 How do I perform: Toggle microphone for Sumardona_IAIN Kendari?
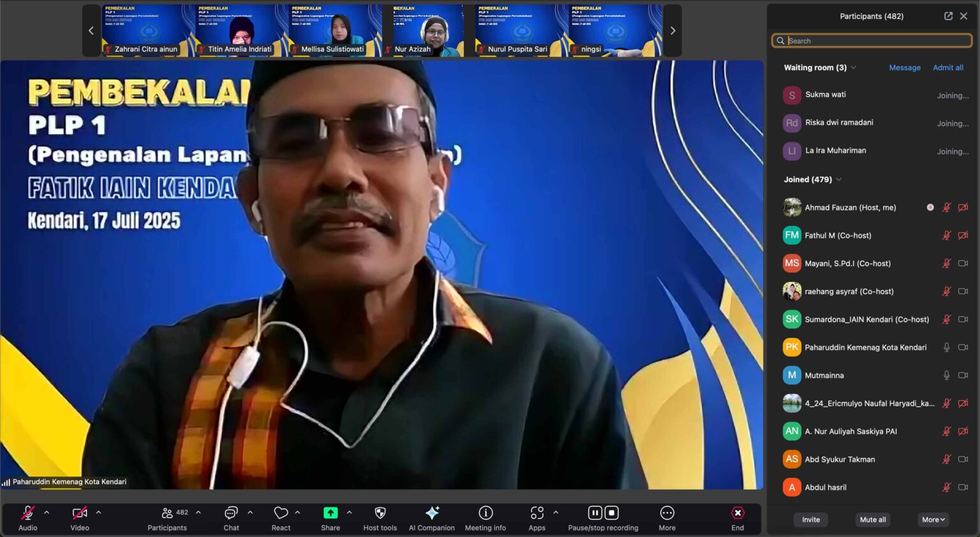point(947,320)
